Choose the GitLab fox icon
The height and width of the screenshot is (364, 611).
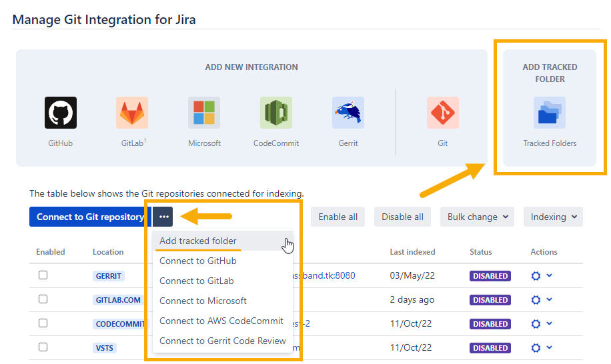(132, 113)
